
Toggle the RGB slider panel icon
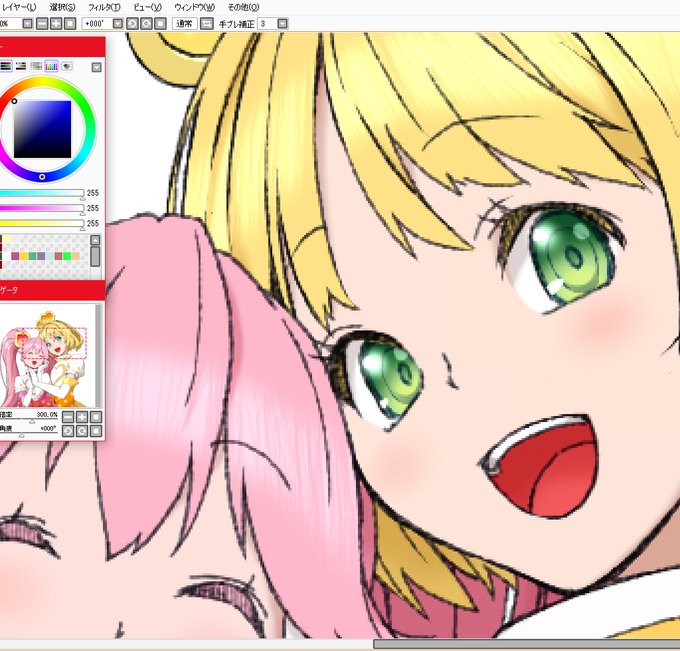6,66
